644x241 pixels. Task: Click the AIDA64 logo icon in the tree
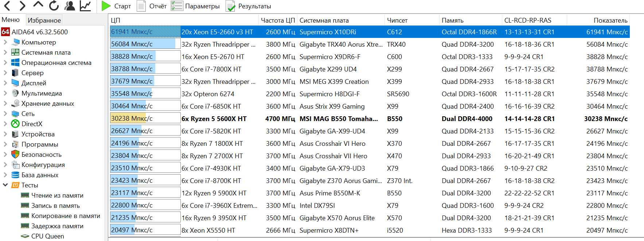[x=5, y=32]
